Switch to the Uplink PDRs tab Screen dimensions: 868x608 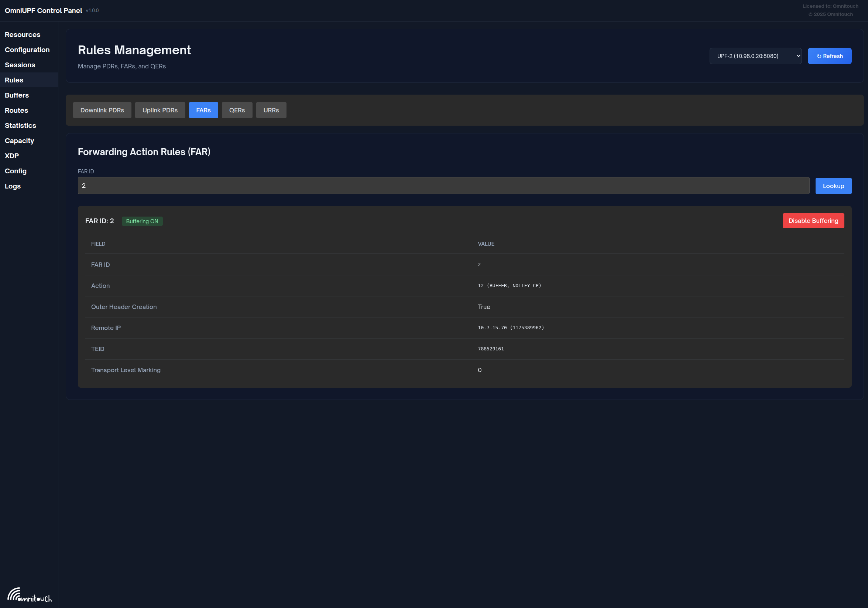pos(160,110)
